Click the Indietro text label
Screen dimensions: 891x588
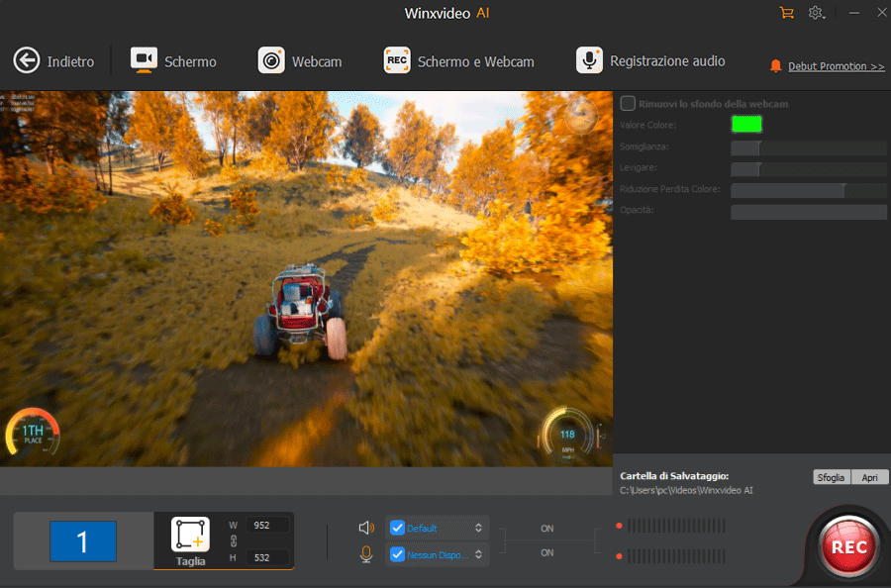70,61
